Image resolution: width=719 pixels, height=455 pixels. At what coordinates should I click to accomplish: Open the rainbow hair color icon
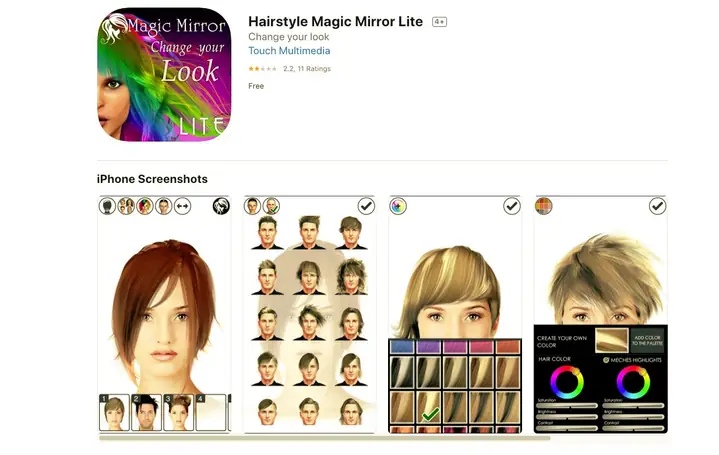[x=145, y=206]
